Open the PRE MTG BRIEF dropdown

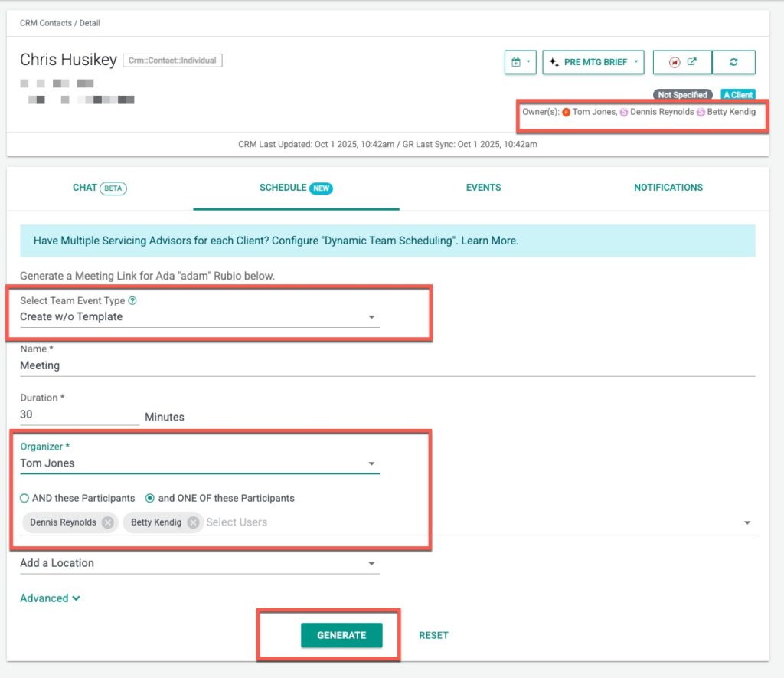tap(593, 62)
